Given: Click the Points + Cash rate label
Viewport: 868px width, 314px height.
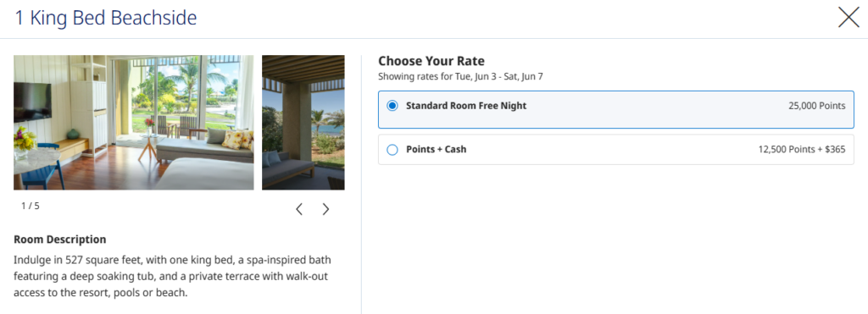Looking at the screenshot, I should pyautogui.click(x=437, y=149).
